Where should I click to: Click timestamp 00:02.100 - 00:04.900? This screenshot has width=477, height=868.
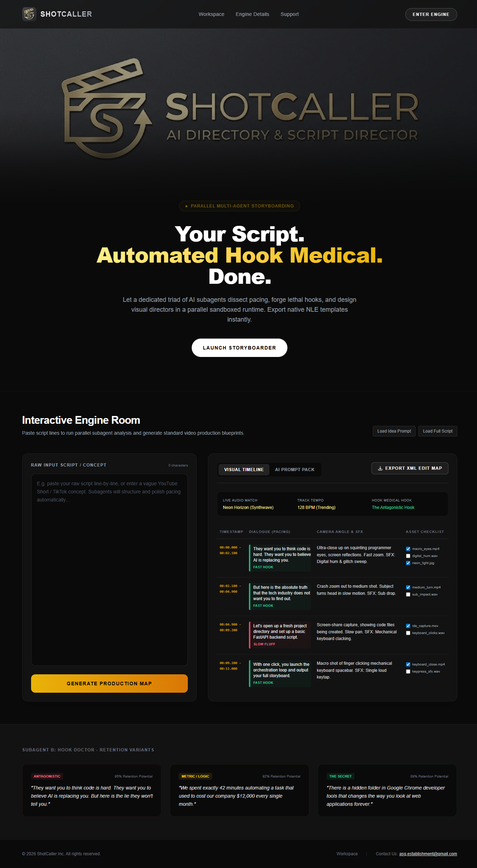(230, 589)
